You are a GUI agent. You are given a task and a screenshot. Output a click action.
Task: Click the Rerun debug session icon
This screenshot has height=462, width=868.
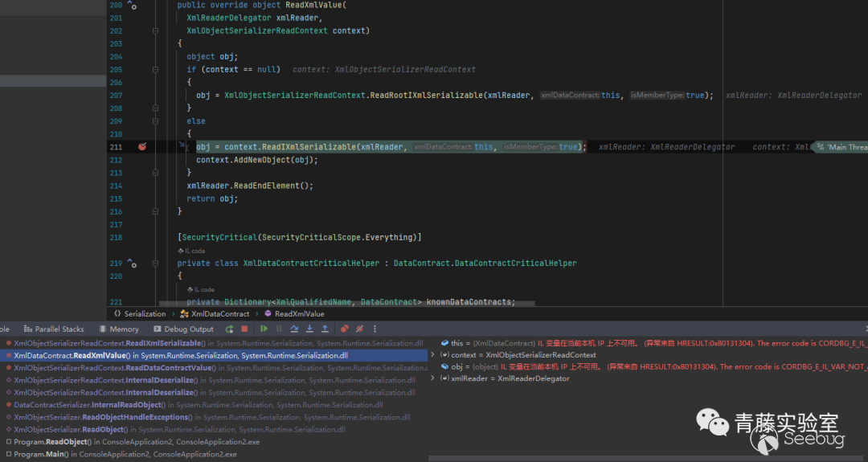click(230, 329)
